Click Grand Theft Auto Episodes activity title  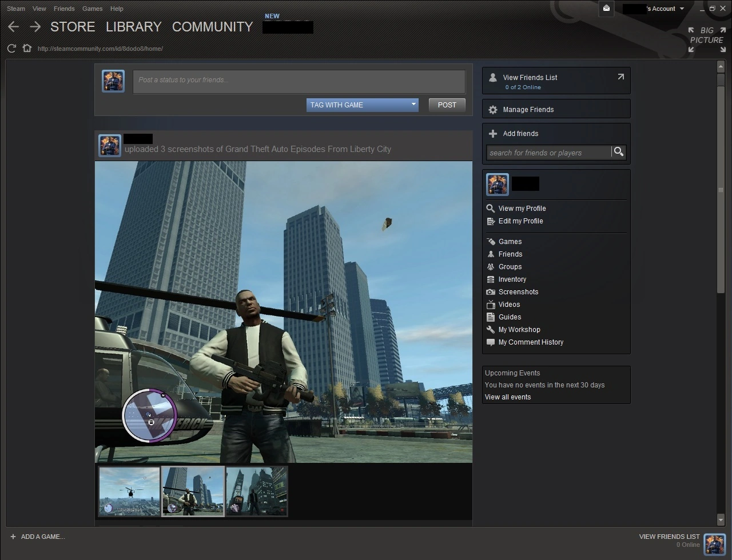coord(308,149)
